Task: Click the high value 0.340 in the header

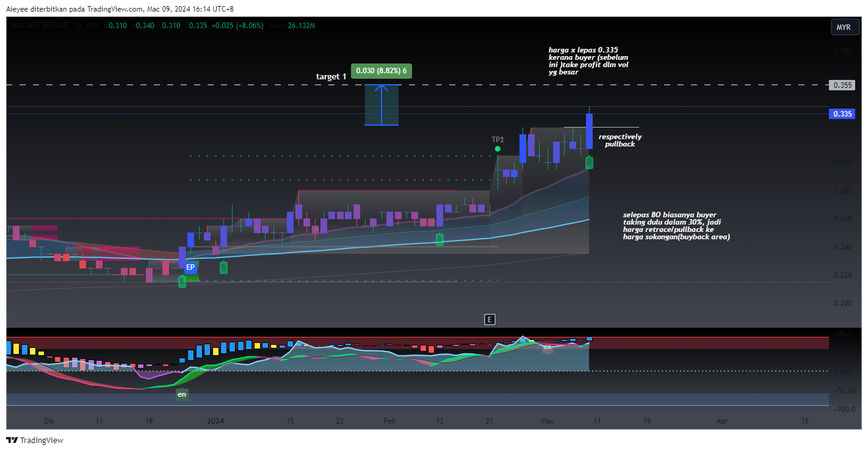Action: [145, 26]
